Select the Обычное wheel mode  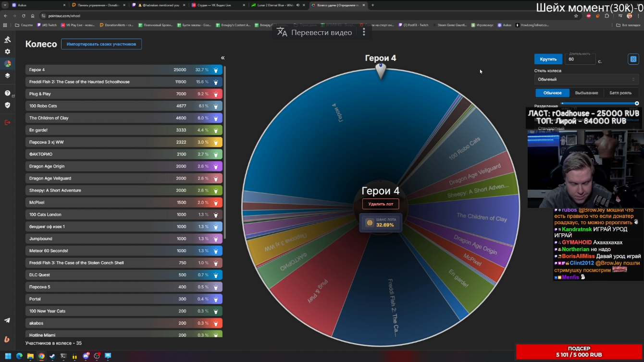[552, 93]
